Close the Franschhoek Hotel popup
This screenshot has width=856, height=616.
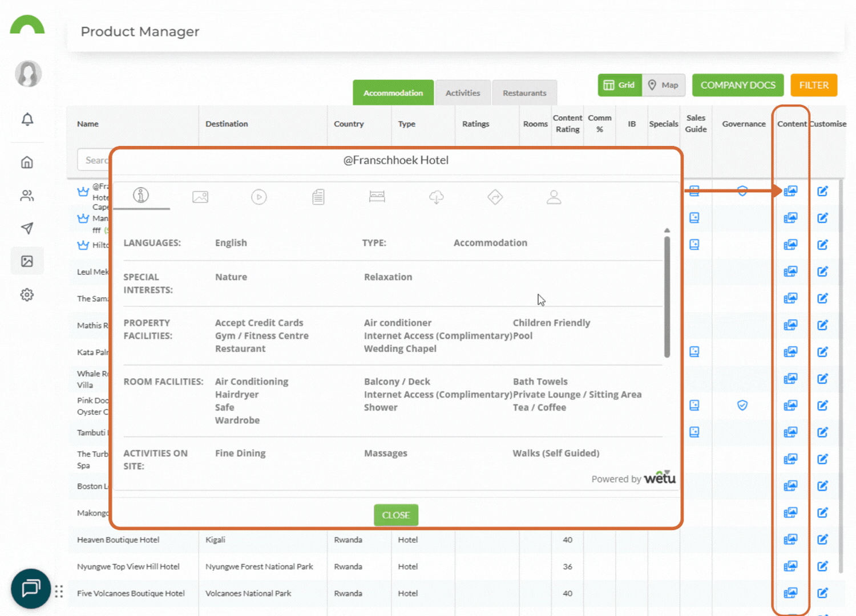396,514
